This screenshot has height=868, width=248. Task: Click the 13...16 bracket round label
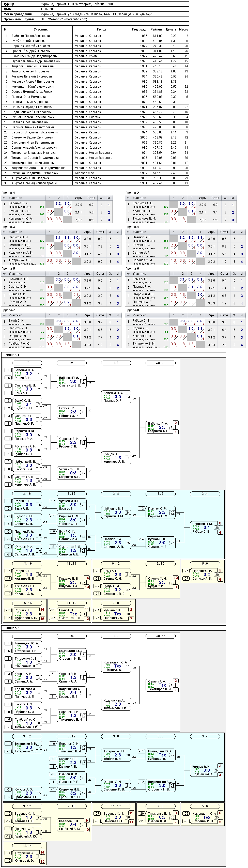pos(27,563)
